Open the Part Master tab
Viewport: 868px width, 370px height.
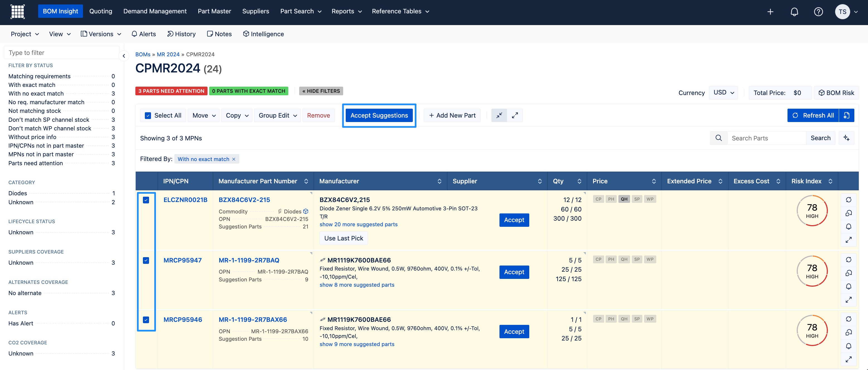click(x=214, y=11)
